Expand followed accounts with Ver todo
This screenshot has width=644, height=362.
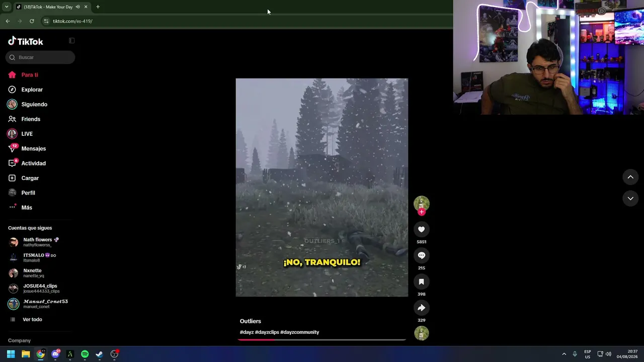click(26, 320)
